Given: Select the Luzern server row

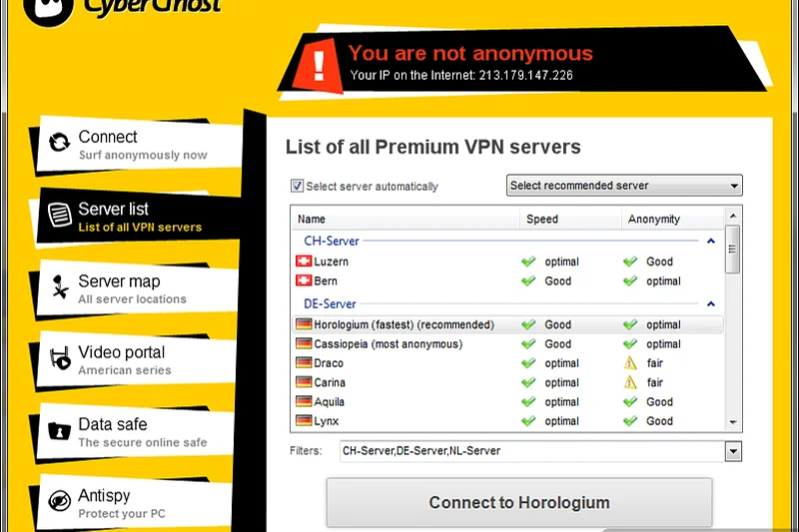Looking at the screenshot, I should 507,262.
